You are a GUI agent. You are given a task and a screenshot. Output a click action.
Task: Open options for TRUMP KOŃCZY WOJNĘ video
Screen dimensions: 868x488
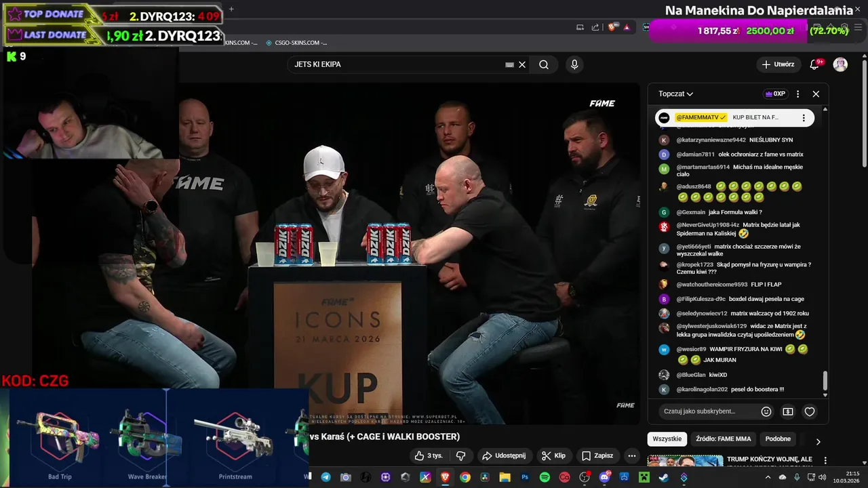click(x=825, y=460)
